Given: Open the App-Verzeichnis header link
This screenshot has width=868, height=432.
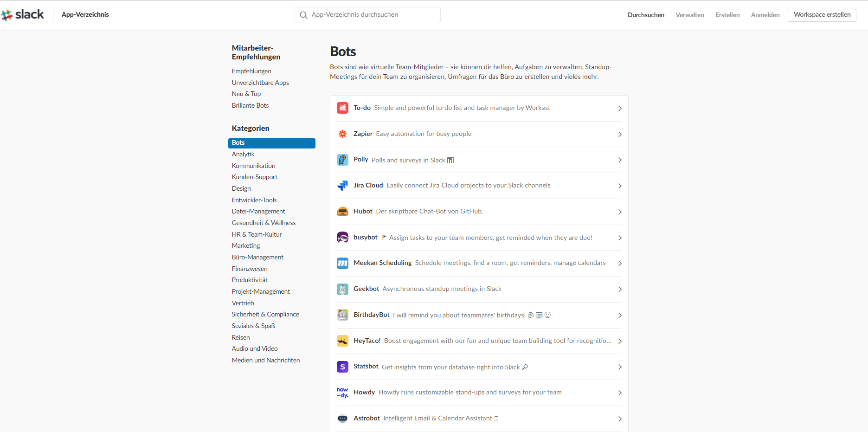Looking at the screenshot, I should click(x=85, y=14).
